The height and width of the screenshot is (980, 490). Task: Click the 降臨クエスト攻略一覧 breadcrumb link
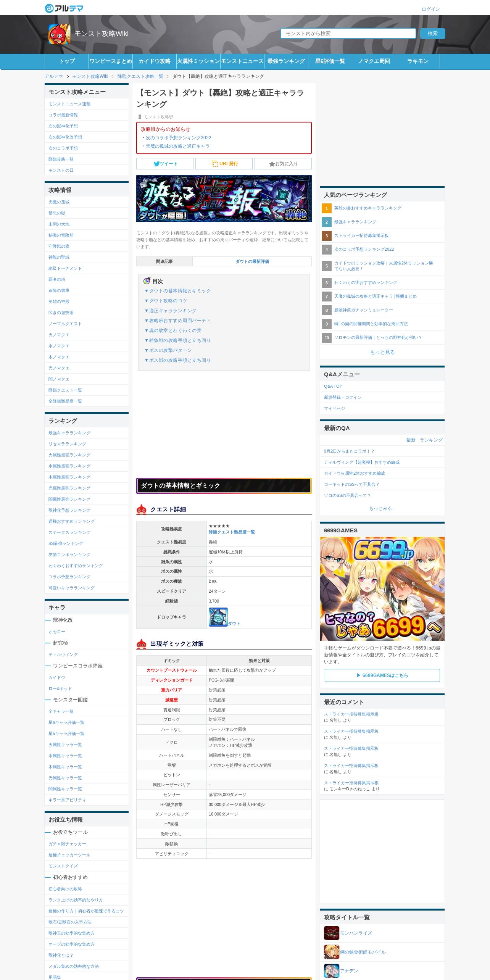(140, 76)
